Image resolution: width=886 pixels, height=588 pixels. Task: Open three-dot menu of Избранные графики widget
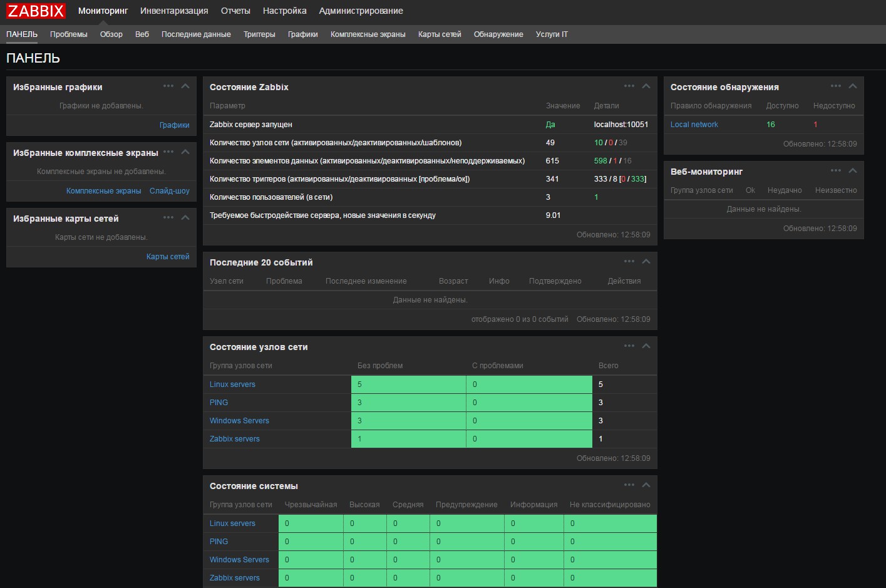[x=168, y=86]
